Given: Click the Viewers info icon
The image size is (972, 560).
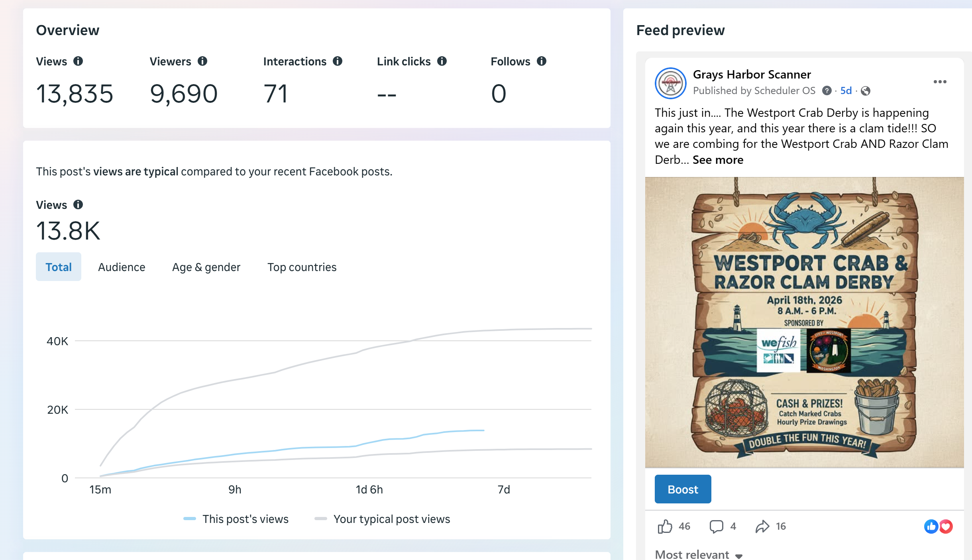Looking at the screenshot, I should (202, 61).
